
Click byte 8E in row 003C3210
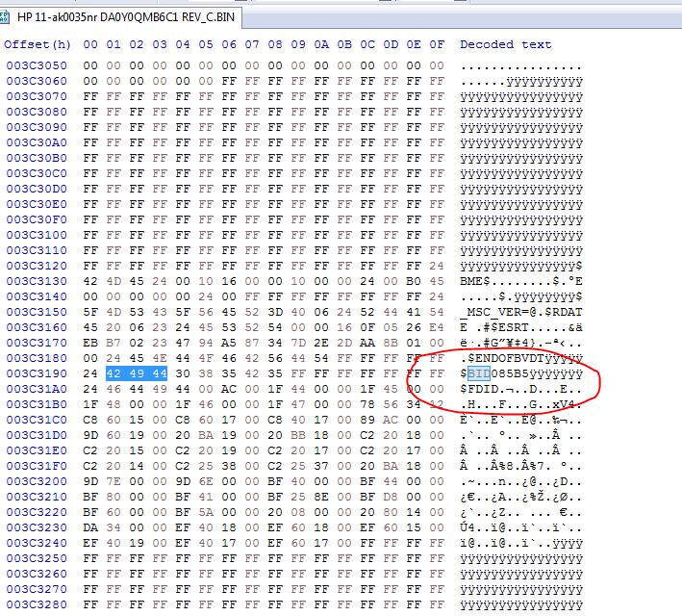tap(321, 497)
